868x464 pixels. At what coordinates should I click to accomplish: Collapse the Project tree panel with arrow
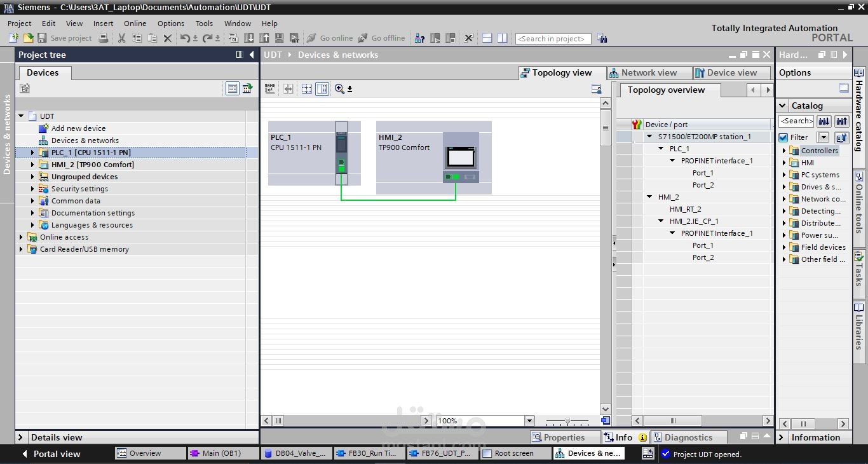[x=252, y=55]
